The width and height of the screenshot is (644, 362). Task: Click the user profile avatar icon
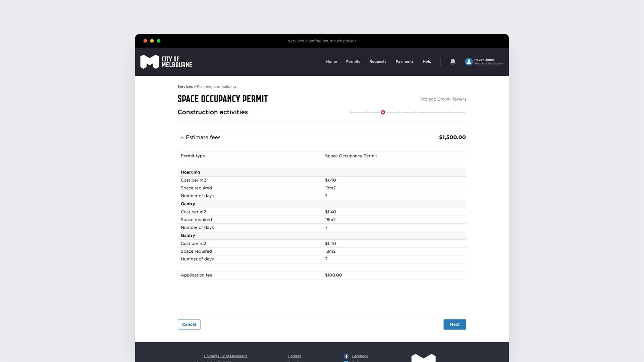tap(469, 61)
